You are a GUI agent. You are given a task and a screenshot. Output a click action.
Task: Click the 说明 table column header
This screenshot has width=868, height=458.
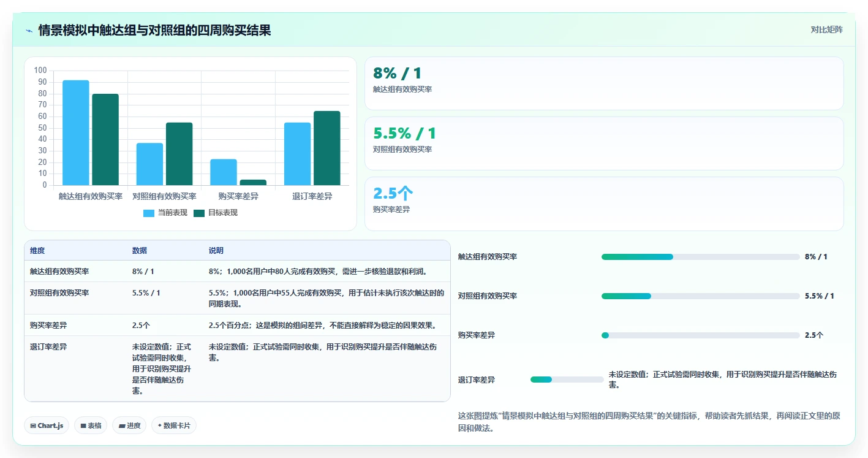click(x=216, y=251)
